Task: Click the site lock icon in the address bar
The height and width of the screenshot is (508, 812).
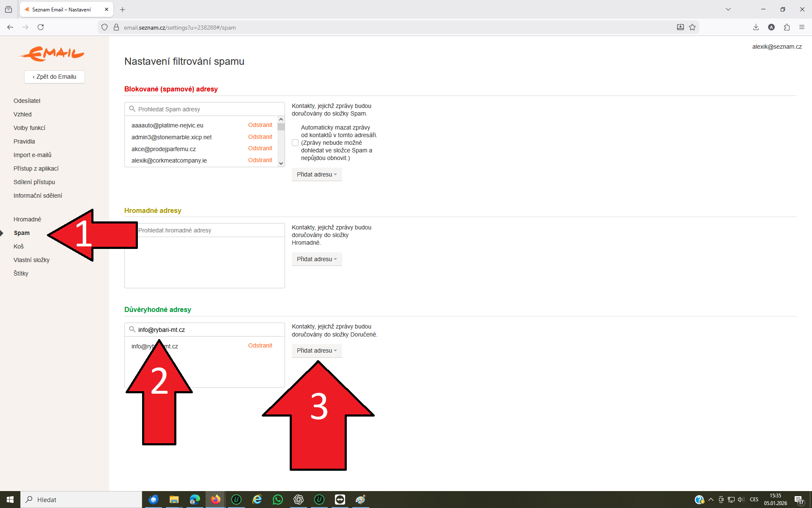Action: pos(116,27)
